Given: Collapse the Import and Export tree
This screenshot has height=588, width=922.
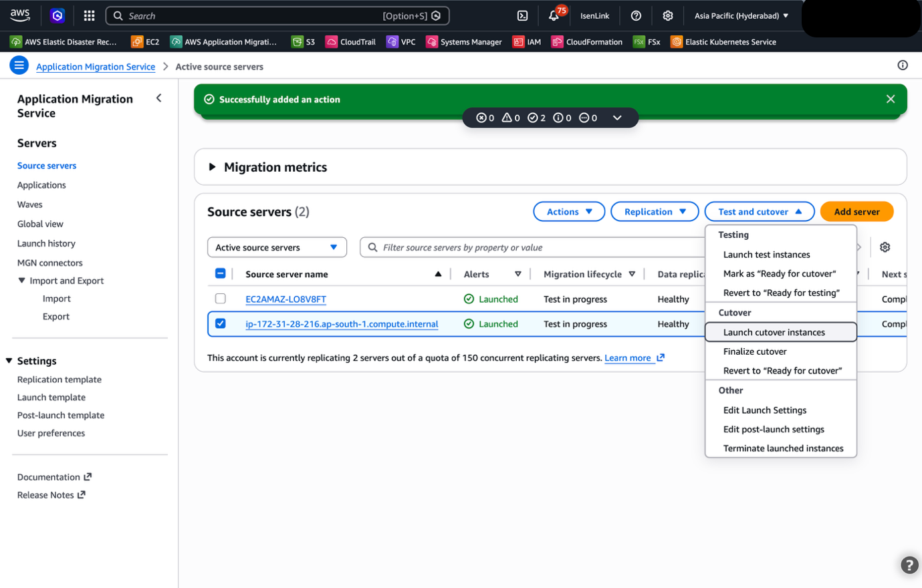Looking at the screenshot, I should tap(21, 281).
